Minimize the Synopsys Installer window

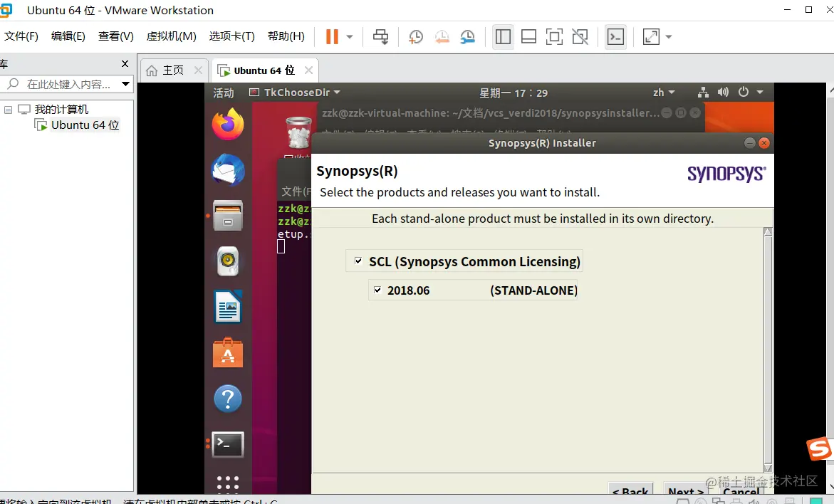749,142
